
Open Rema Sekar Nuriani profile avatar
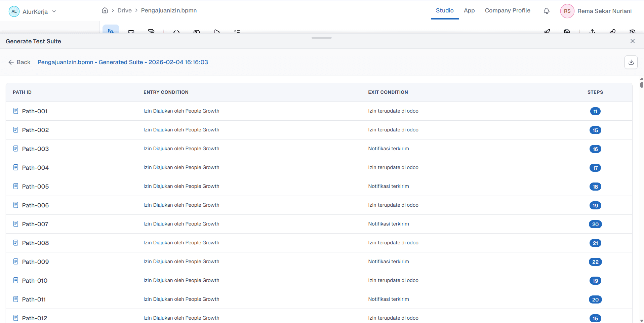tap(567, 11)
